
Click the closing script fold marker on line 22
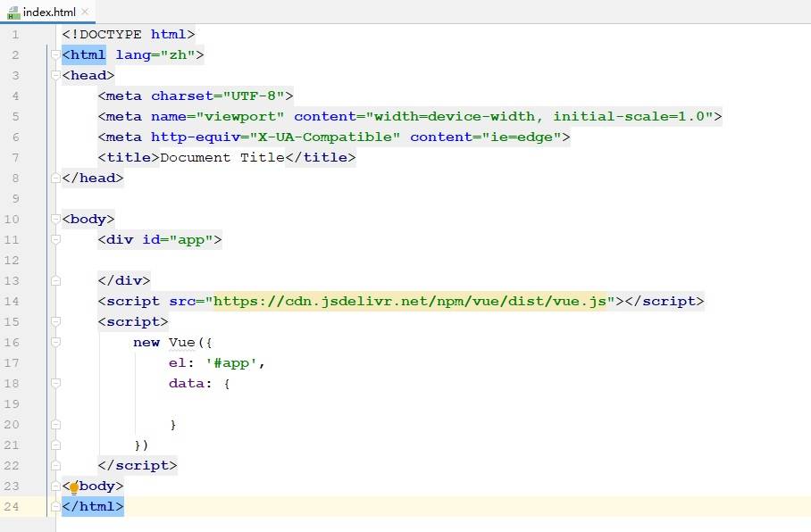tap(56, 465)
